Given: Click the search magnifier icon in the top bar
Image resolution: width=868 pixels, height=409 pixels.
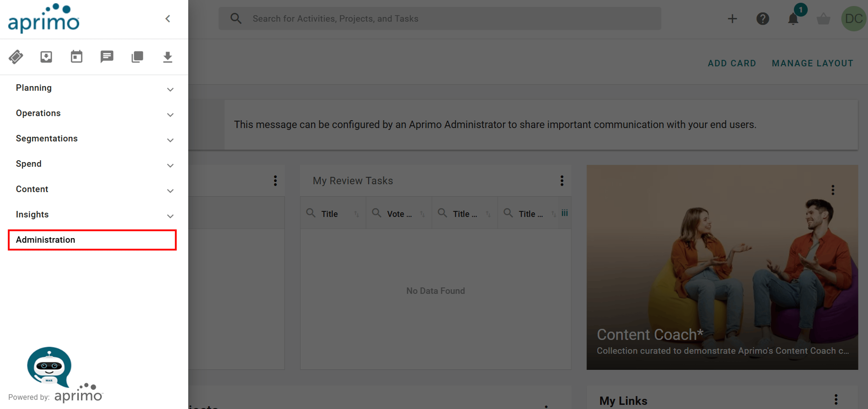Looking at the screenshot, I should tap(236, 19).
